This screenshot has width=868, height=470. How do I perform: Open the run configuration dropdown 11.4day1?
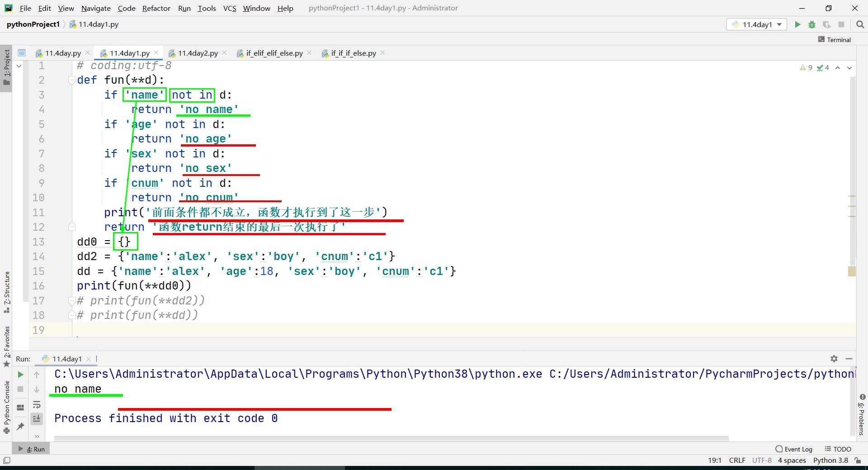pyautogui.click(x=757, y=24)
